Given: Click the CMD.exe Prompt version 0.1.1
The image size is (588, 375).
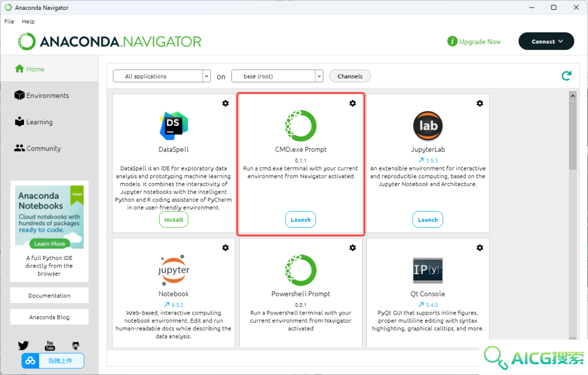Looking at the screenshot, I should [x=301, y=160].
